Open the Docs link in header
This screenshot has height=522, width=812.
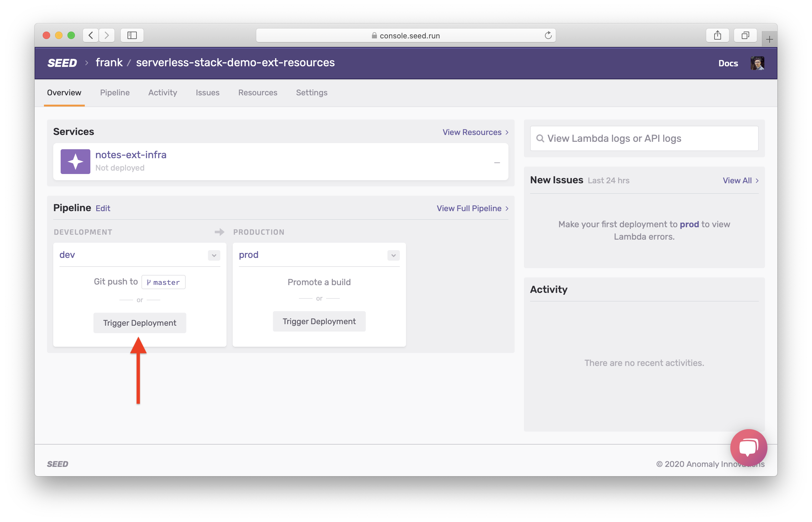728,63
